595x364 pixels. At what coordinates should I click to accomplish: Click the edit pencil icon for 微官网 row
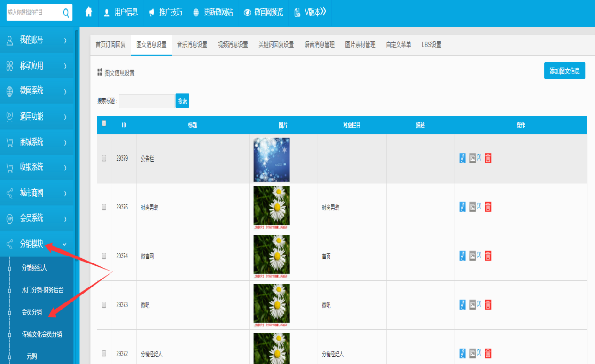tap(462, 256)
